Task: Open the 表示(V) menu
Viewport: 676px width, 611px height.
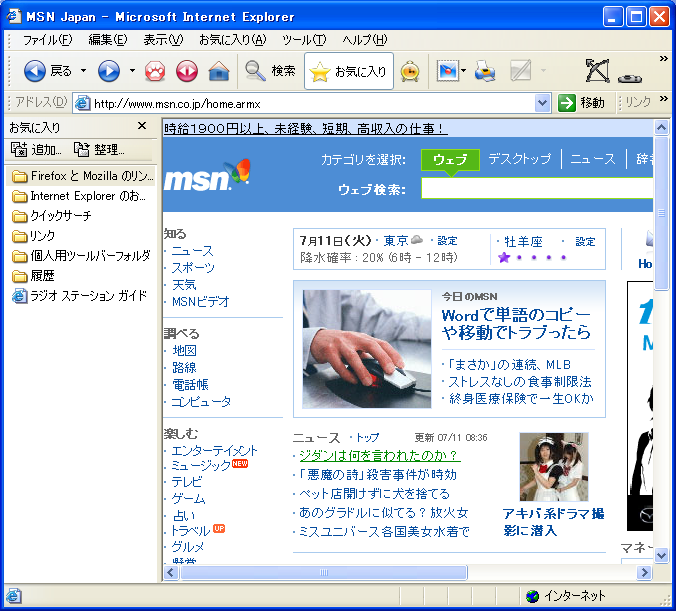Action: [x=163, y=40]
